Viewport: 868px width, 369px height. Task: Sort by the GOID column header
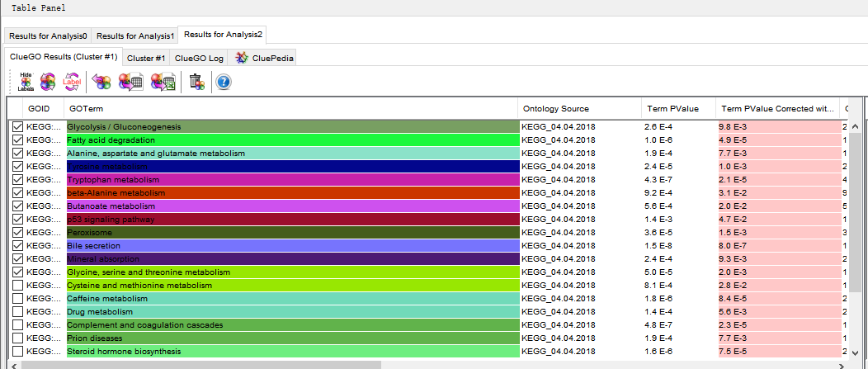(43, 109)
